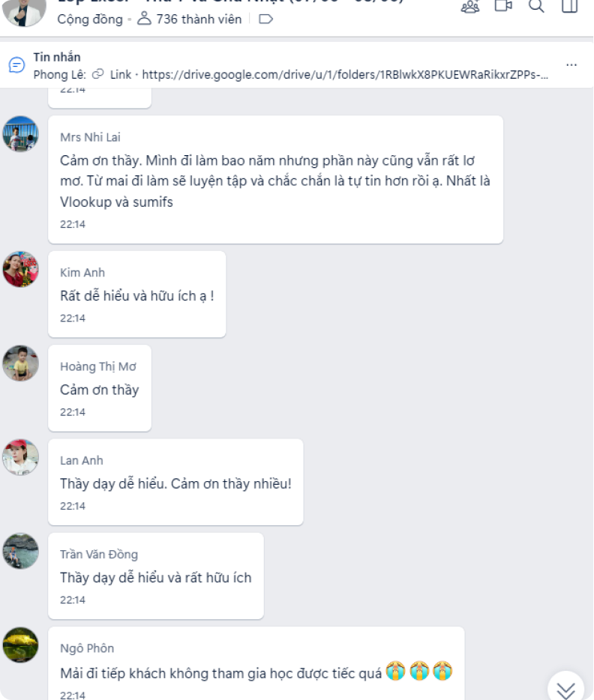
Task: Select Mrs Nhi Lai's Vlookup message bubble
Action: click(275, 179)
